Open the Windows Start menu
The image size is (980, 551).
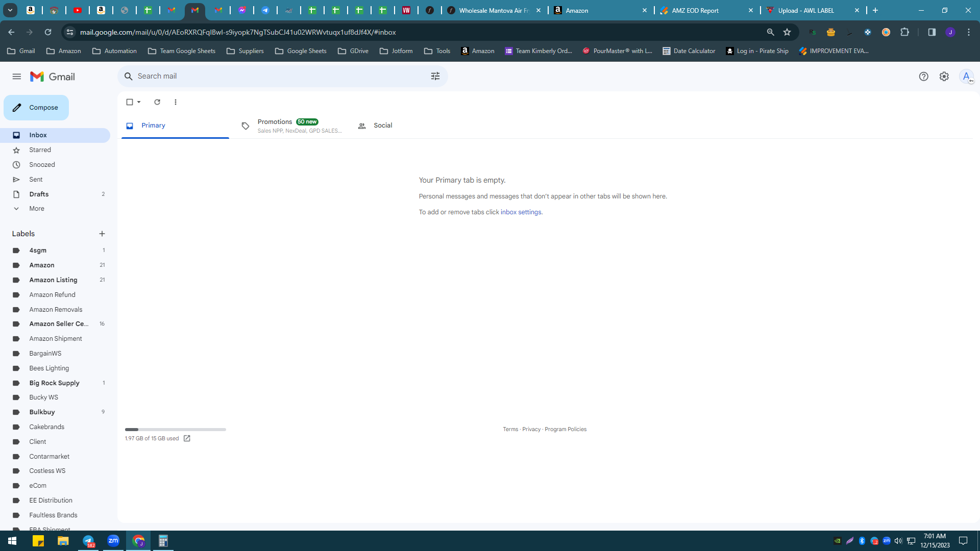pyautogui.click(x=12, y=541)
